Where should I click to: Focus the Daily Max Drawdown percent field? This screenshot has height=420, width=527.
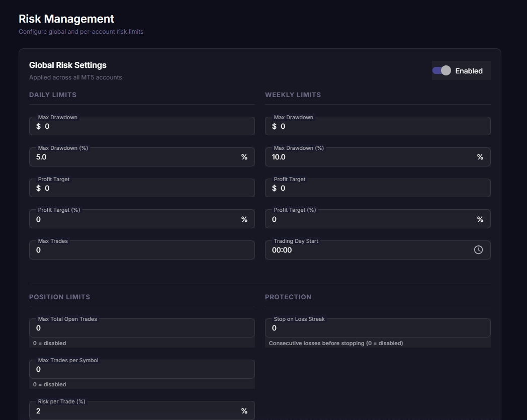coord(136,157)
